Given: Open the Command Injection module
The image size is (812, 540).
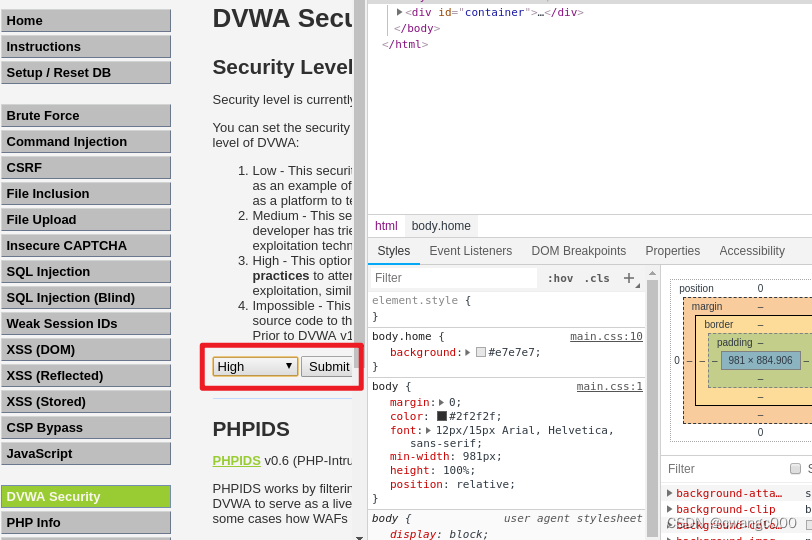Looking at the screenshot, I should (x=86, y=141).
